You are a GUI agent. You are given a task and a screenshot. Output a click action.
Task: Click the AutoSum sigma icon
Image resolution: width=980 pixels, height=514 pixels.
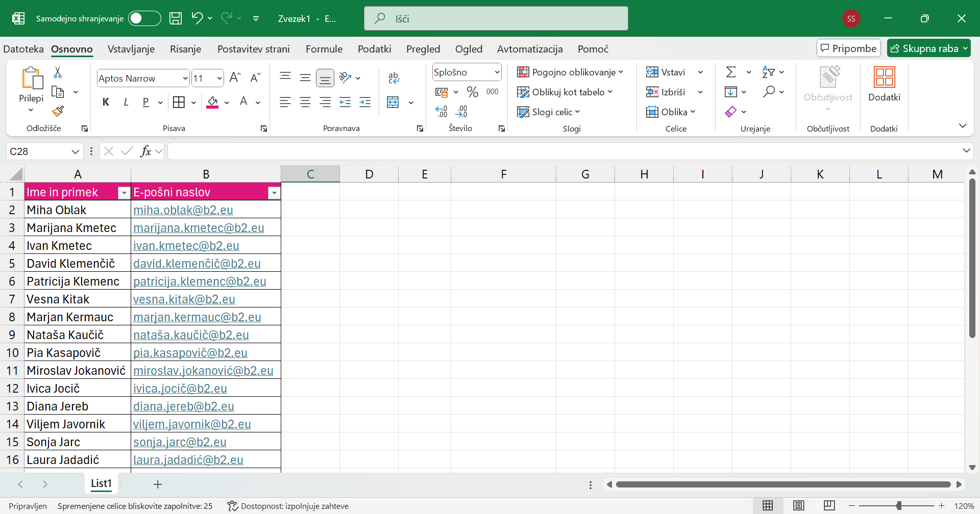(x=731, y=72)
